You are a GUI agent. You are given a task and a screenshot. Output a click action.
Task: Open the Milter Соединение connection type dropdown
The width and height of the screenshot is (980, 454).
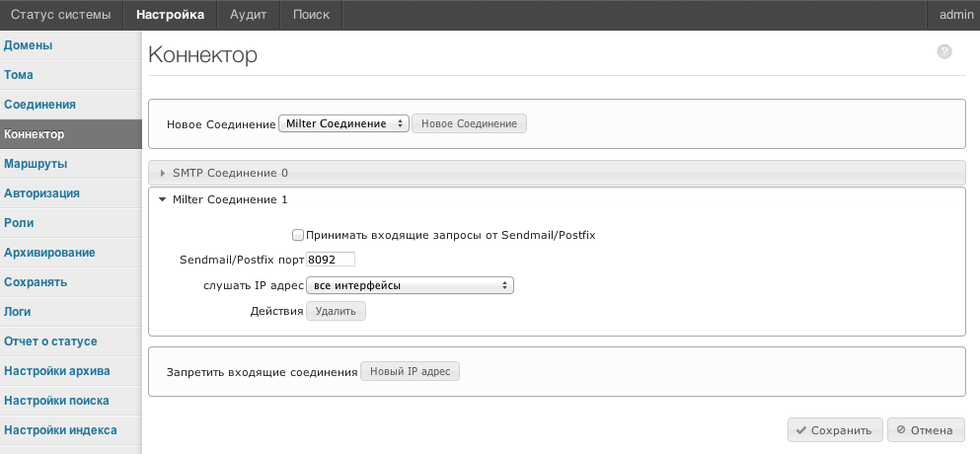pos(343,123)
